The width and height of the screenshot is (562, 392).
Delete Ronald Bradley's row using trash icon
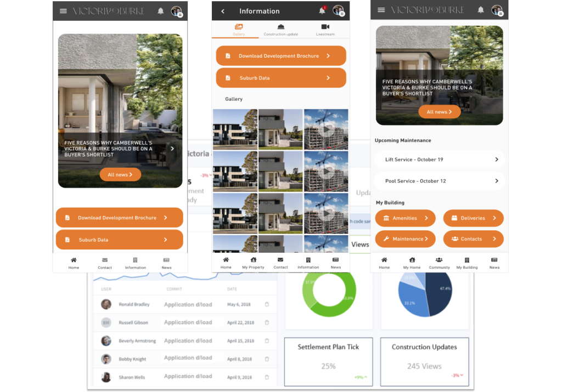[x=267, y=304]
